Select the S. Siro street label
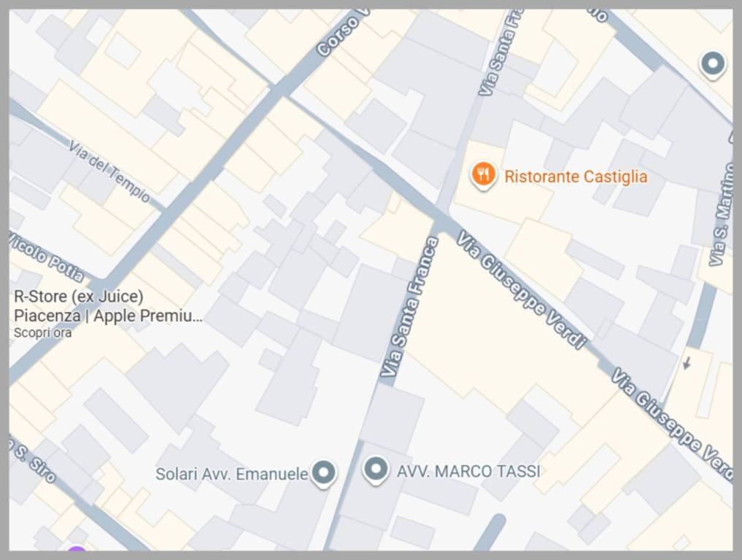The height and width of the screenshot is (560, 742). pyautogui.click(x=33, y=461)
